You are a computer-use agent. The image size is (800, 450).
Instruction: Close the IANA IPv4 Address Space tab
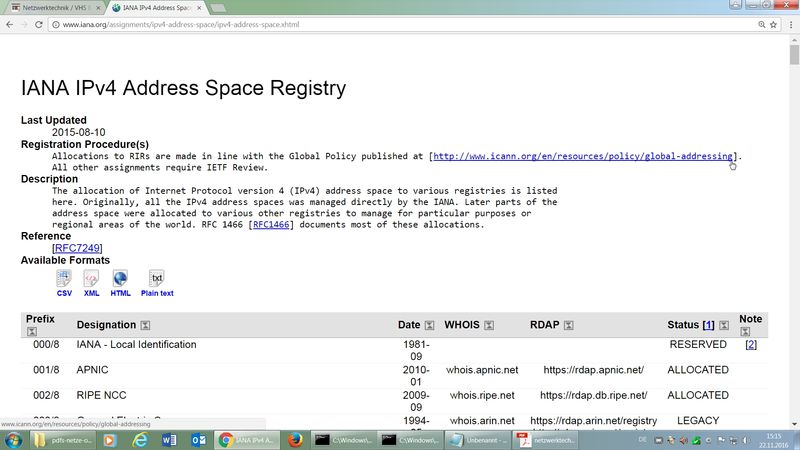point(199,8)
